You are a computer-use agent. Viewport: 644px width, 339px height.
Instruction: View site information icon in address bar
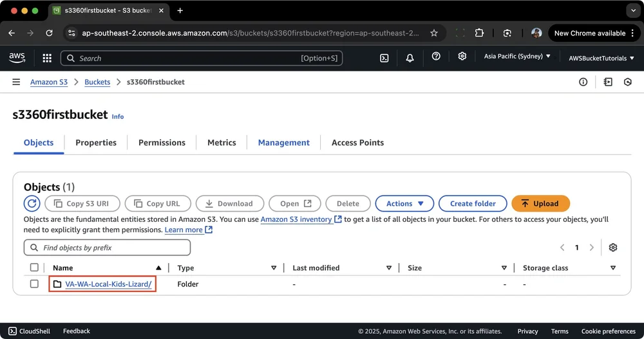point(71,33)
